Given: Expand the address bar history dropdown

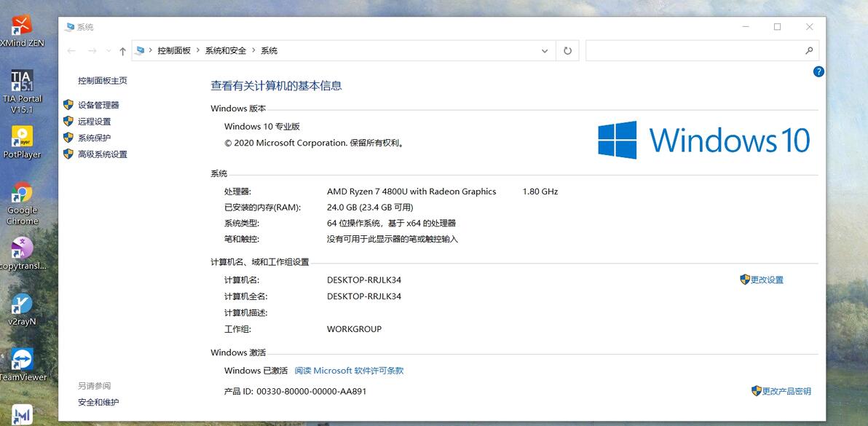Looking at the screenshot, I should (545, 51).
